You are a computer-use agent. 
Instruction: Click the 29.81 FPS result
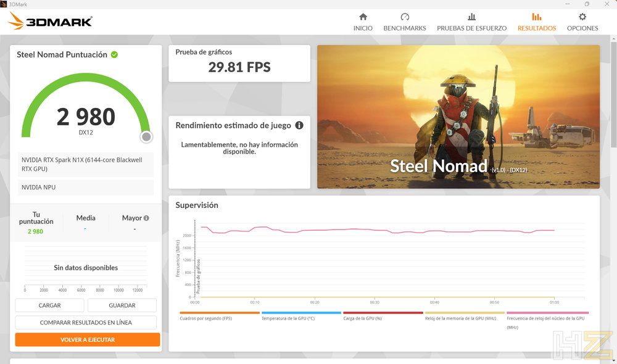point(239,67)
